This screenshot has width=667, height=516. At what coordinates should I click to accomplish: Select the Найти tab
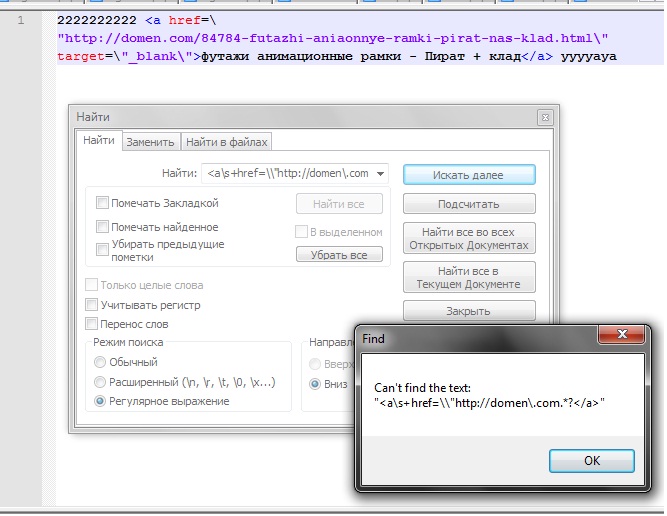98,141
